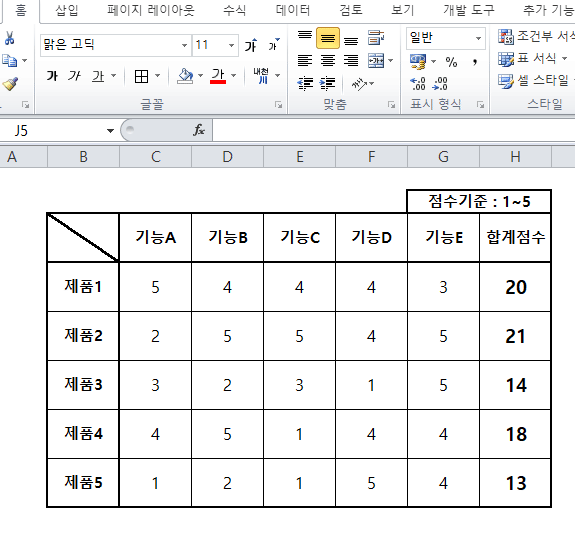Switch to the 개발 도구 tab

coord(469,10)
